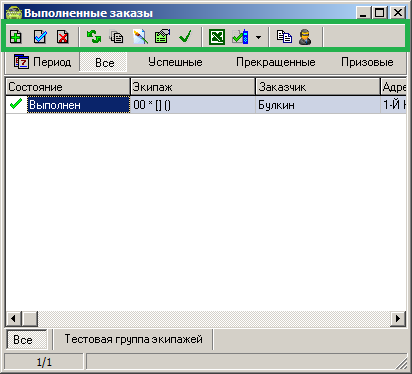Click the Булкин customer cell
This screenshot has height=374, width=412.
[318, 105]
